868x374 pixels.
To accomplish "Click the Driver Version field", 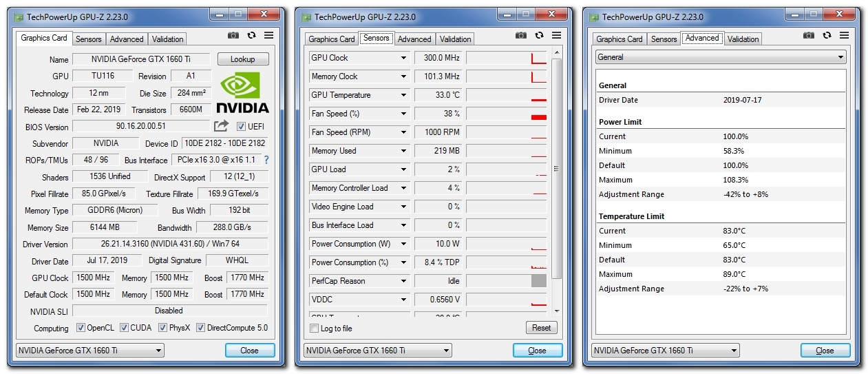I will 170,244.
